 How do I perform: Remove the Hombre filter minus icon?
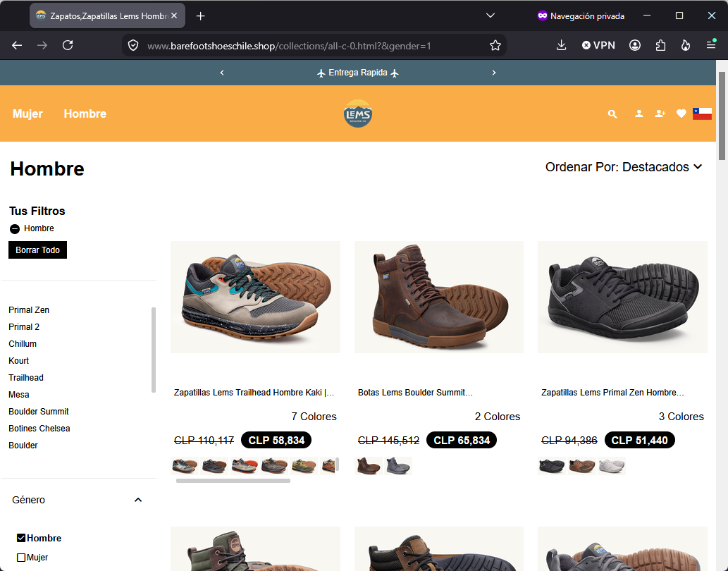click(x=15, y=229)
